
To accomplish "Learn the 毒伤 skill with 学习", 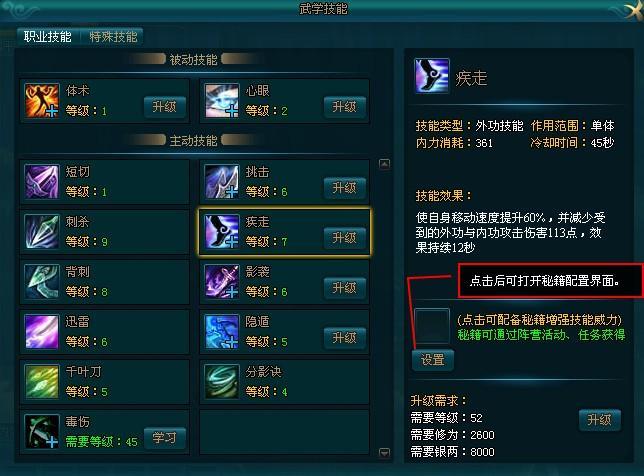I will pyautogui.click(x=164, y=438).
